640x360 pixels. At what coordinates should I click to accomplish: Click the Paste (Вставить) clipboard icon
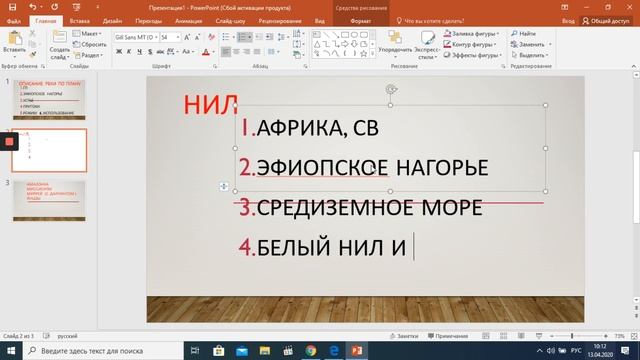15,38
